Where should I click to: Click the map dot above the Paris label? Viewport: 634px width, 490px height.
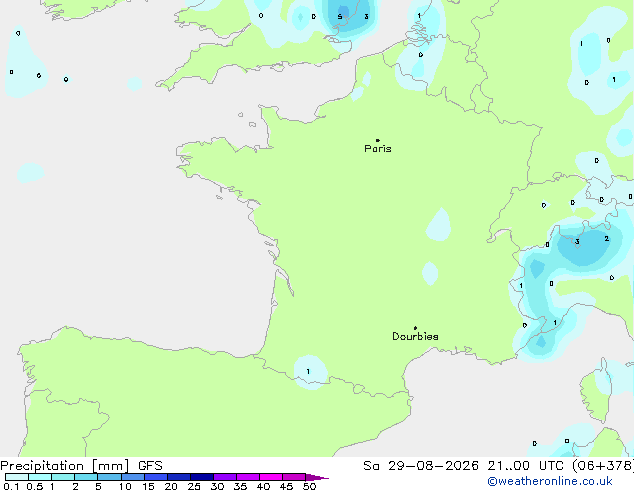pyautogui.click(x=378, y=140)
